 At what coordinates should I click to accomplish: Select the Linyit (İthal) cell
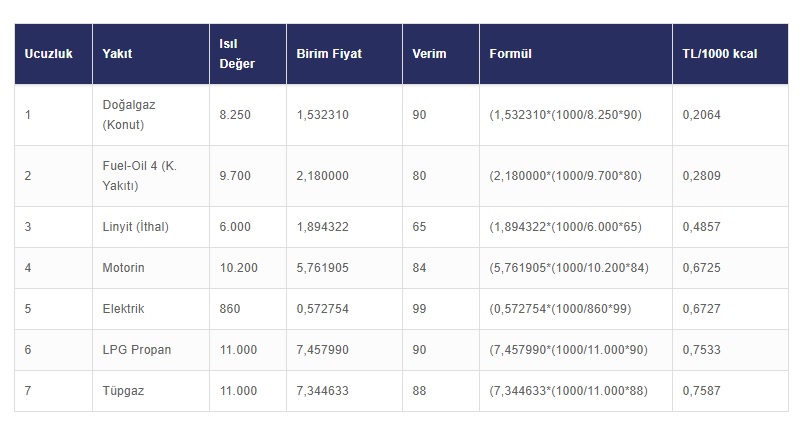pyautogui.click(x=135, y=227)
